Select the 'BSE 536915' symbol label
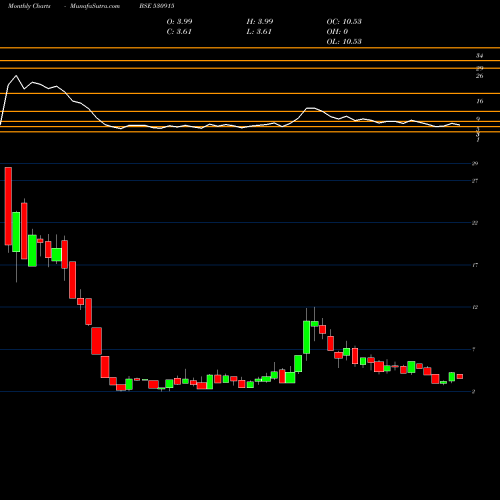 [157, 6]
